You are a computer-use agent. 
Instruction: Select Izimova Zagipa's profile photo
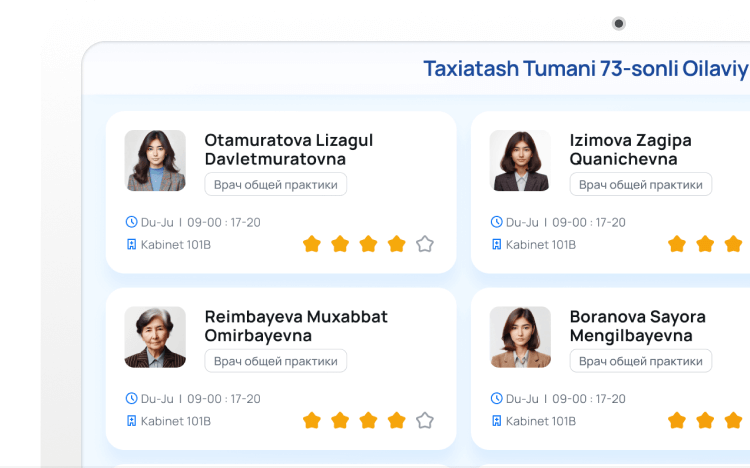[520, 160]
